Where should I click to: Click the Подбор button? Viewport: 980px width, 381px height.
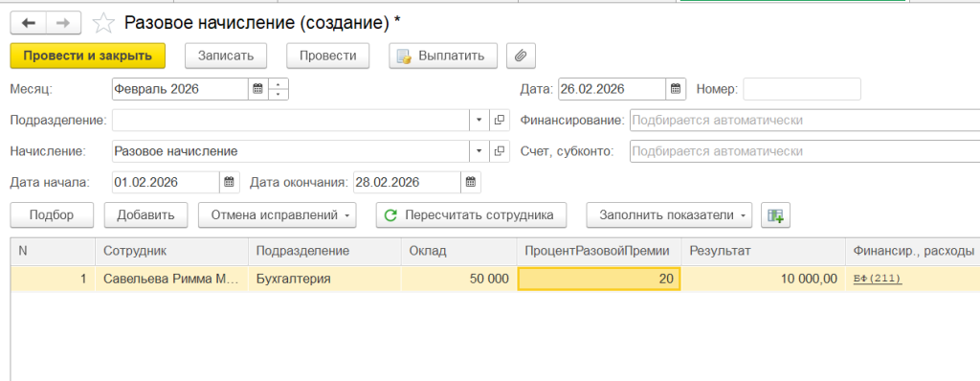click(52, 215)
